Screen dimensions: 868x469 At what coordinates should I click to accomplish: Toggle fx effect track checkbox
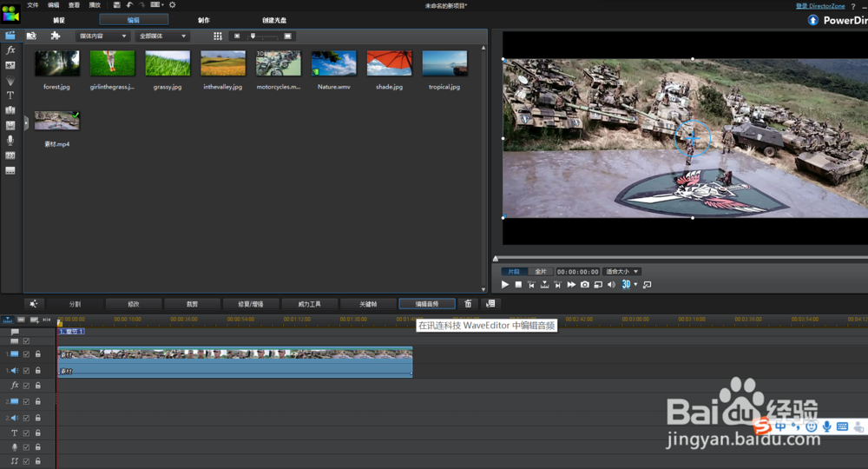coord(26,386)
